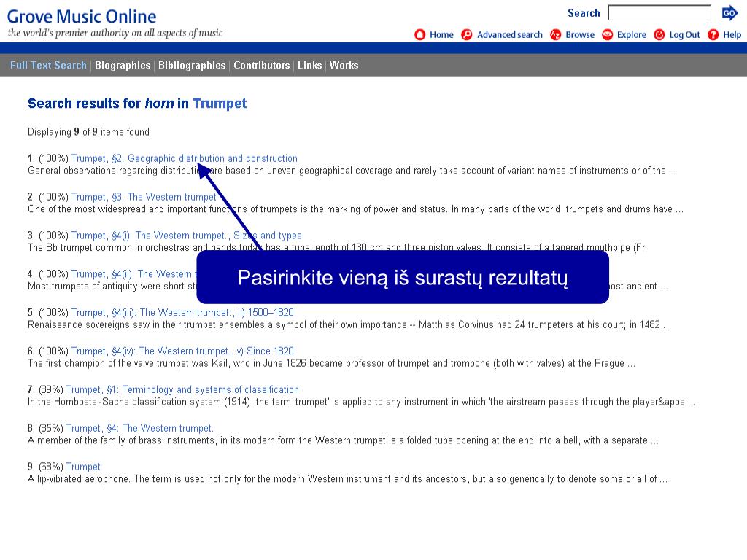Switch to Full Text Search tab
Viewport: 747px width, 560px height.
click(x=49, y=65)
